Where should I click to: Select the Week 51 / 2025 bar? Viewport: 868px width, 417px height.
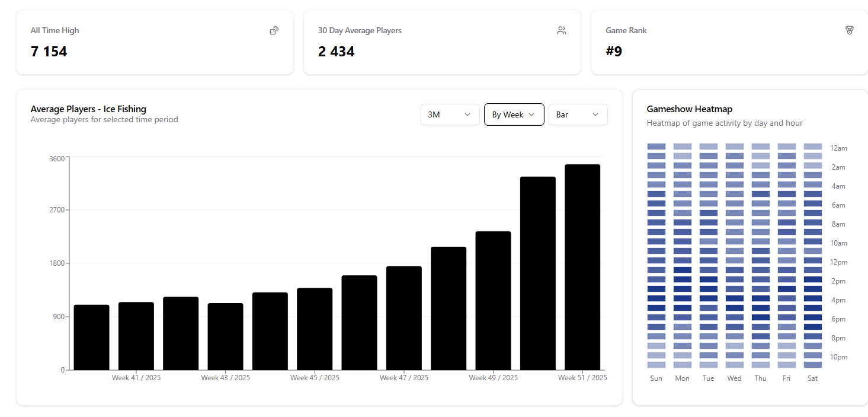point(582,267)
